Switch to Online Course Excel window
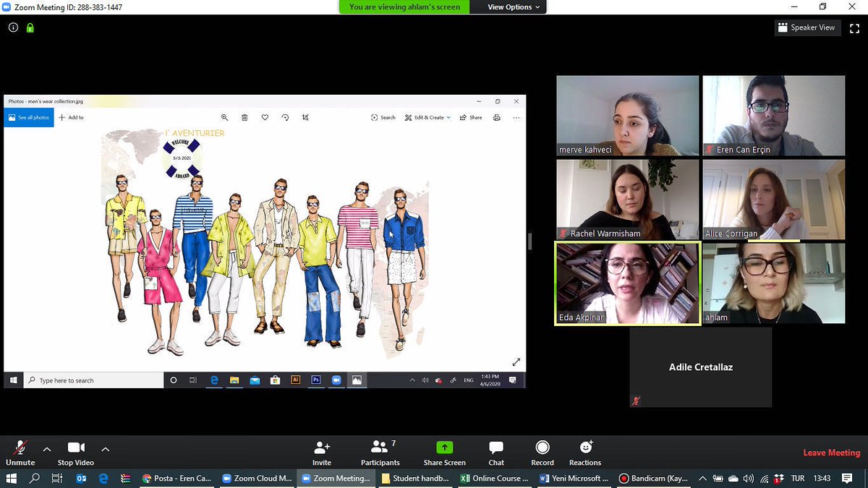868x488 pixels. pos(495,479)
